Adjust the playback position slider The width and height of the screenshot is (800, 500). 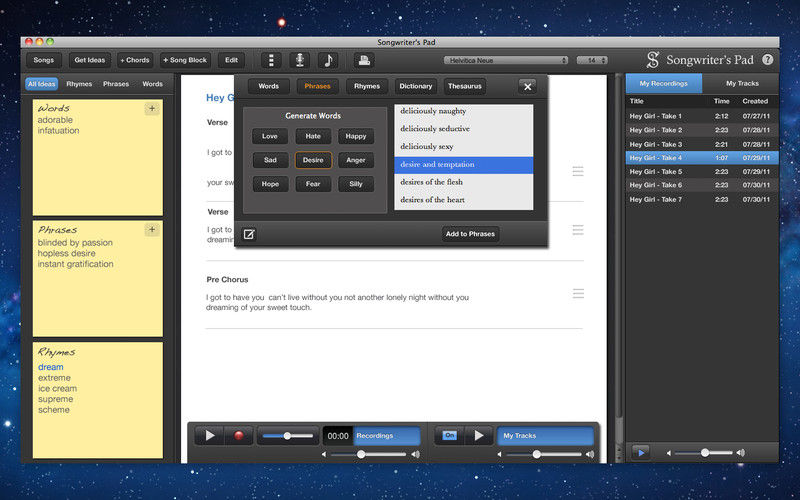287,436
